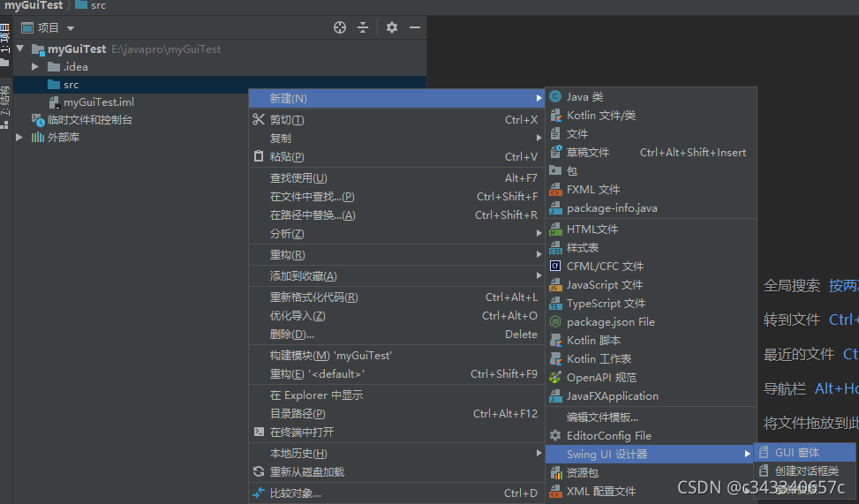
Task: Expand the 复制 submenu arrow
Action: pos(539,138)
